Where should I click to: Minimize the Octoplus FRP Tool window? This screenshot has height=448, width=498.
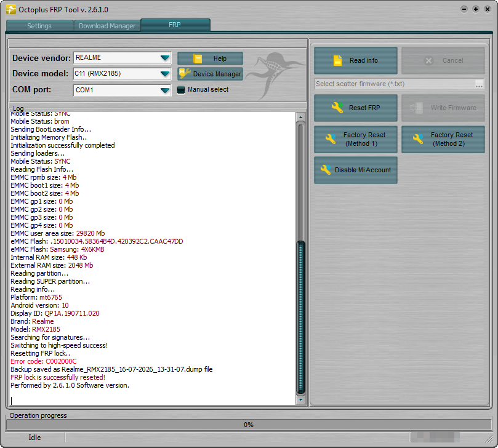464,9
